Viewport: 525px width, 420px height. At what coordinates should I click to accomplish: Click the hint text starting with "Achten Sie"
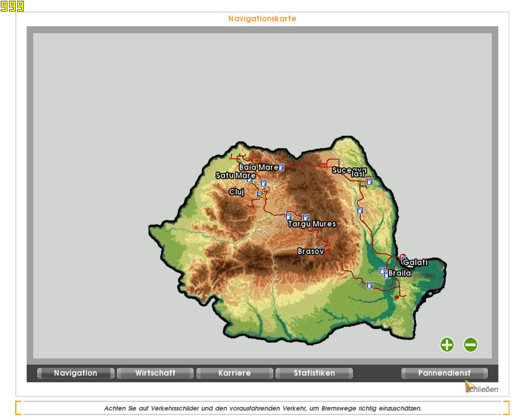262,408
